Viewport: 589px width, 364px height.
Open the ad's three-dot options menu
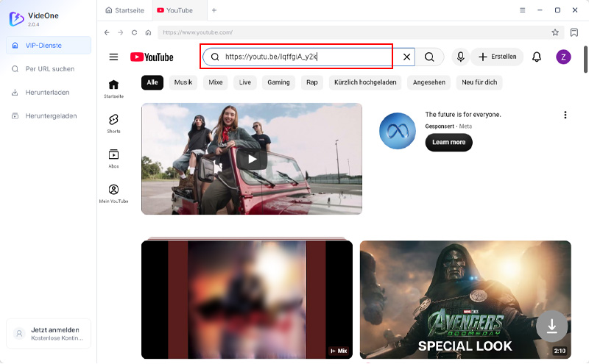click(565, 115)
